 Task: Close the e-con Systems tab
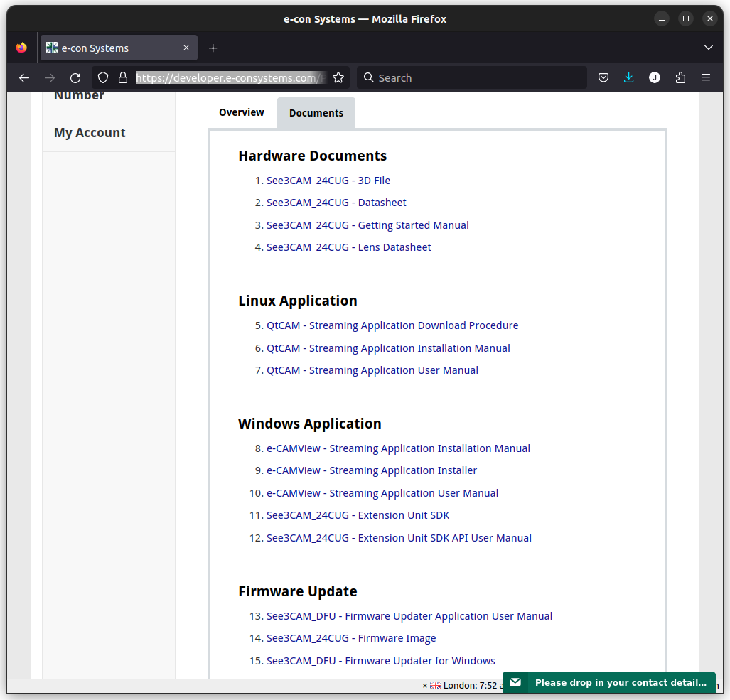(x=186, y=48)
